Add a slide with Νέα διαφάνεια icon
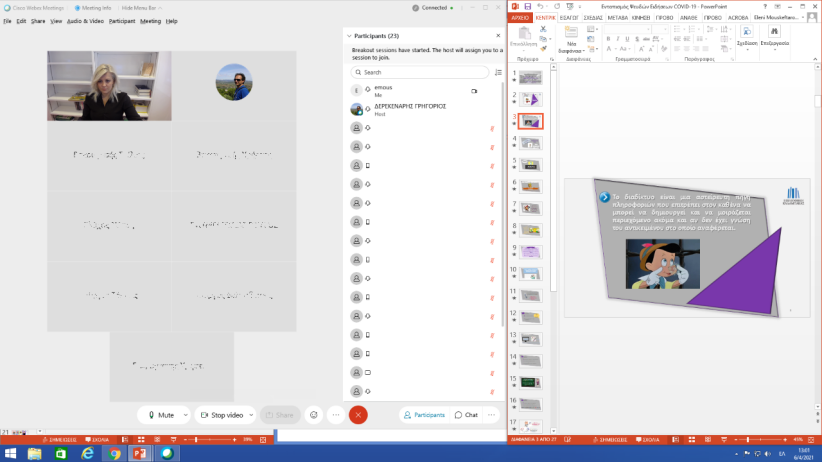This screenshot has width=822, height=462. click(x=571, y=33)
